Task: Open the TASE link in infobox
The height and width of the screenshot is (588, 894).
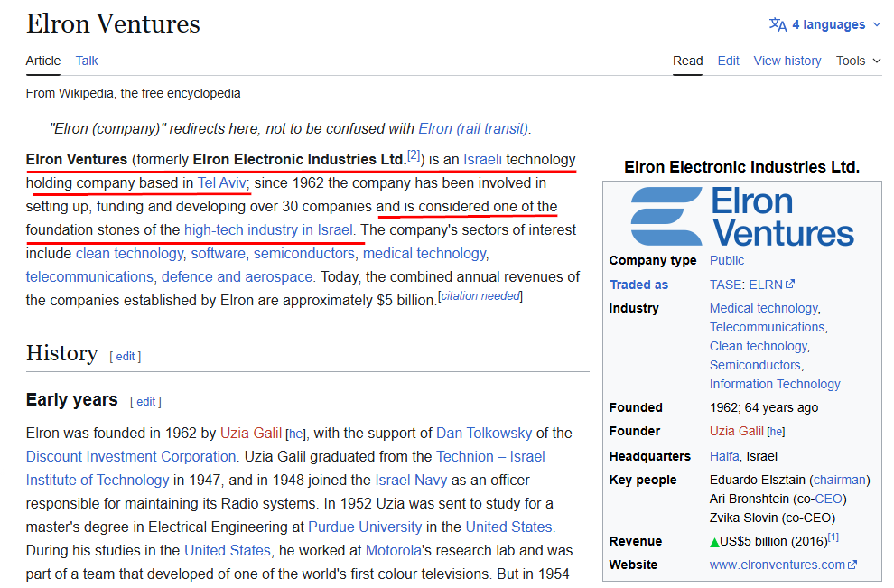Action: click(x=725, y=285)
